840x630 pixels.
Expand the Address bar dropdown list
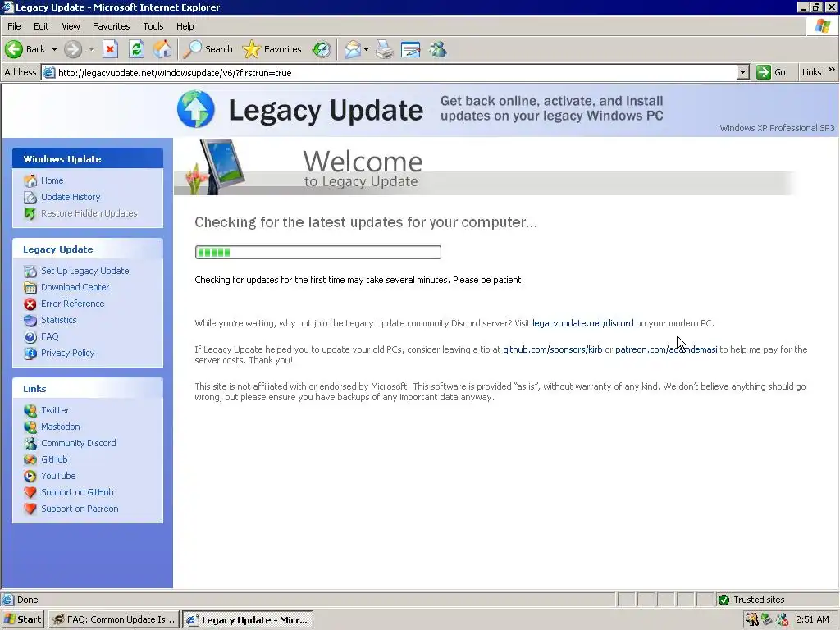[742, 72]
